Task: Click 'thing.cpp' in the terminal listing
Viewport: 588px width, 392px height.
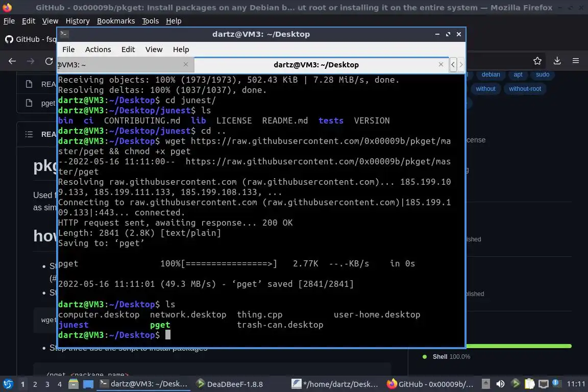Action: [259, 314]
